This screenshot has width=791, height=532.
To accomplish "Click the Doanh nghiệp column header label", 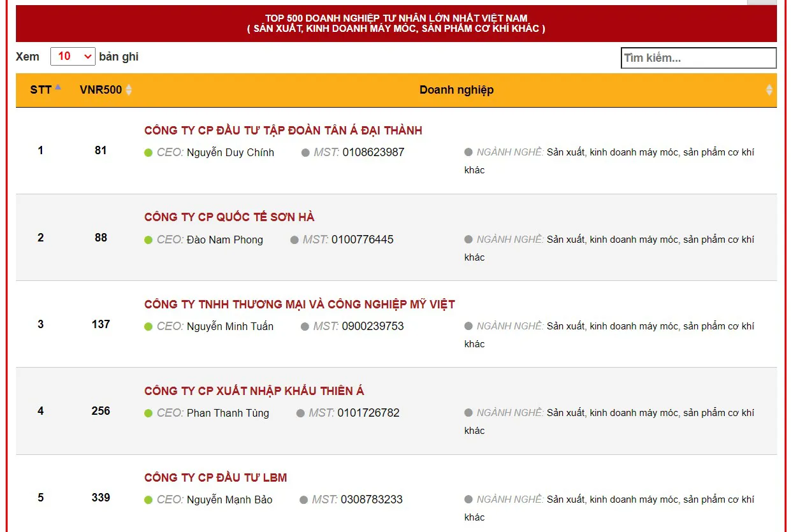I will [x=456, y=90].
